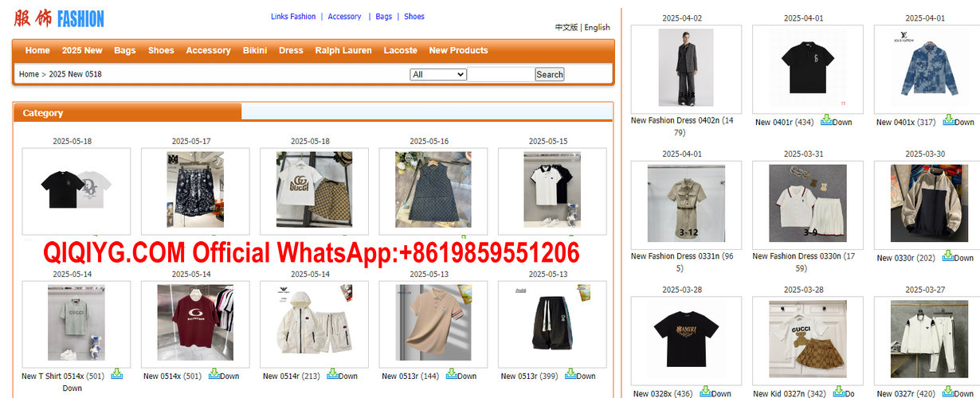Follow the Links Fashion top link

point(293,16)
